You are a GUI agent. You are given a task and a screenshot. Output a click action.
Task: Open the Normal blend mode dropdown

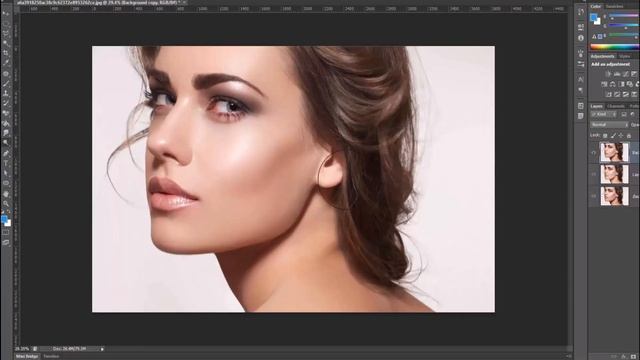click(x=609, y=124)
